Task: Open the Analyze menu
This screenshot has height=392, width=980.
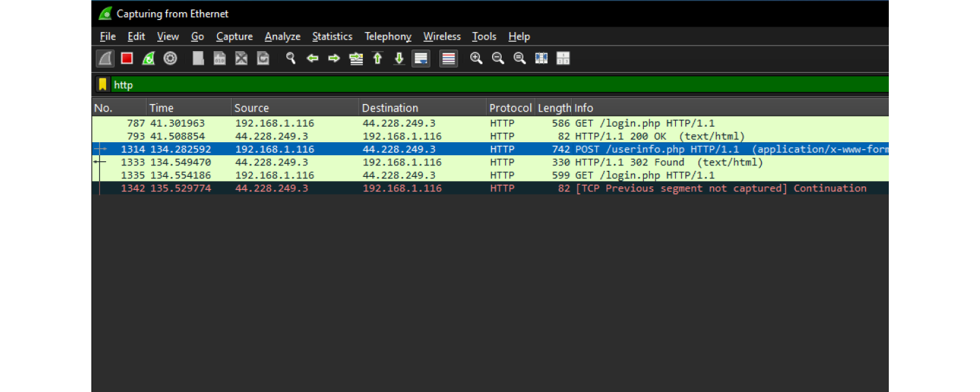Action: (x=282, y=37)
